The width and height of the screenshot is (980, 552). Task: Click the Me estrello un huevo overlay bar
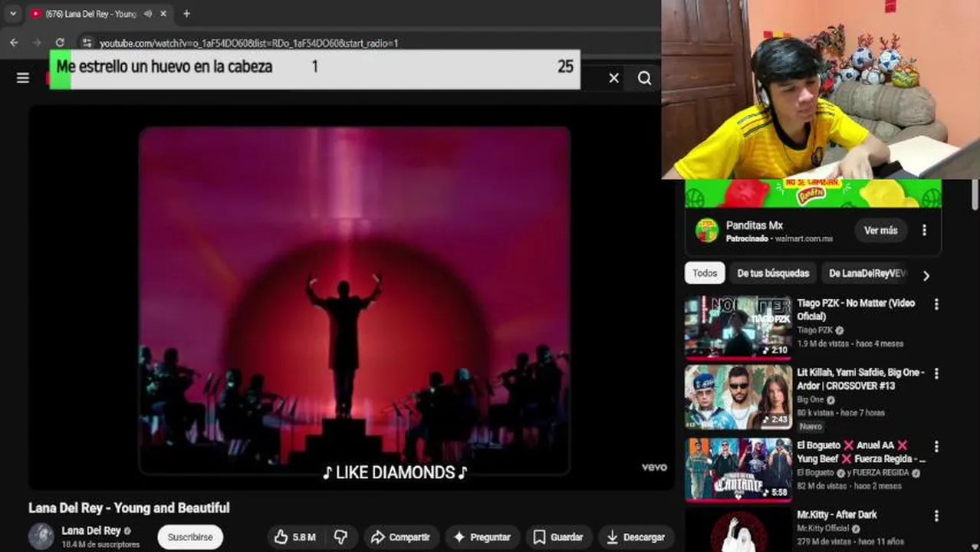314,69
